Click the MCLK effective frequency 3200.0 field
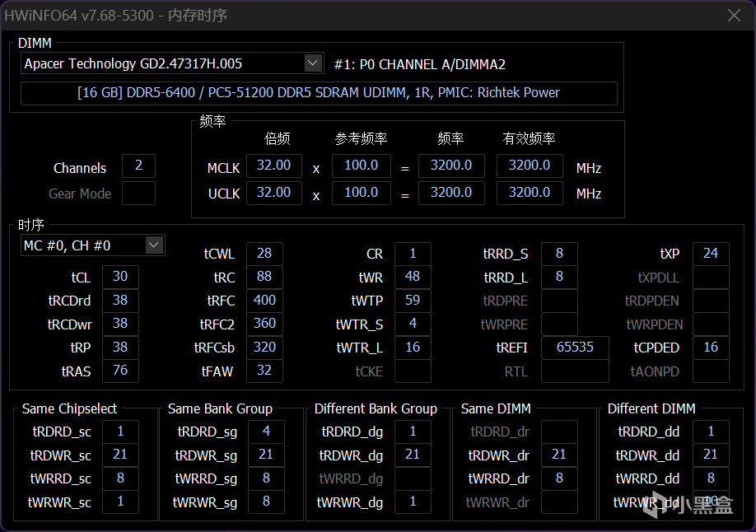 tap(530, 166)
